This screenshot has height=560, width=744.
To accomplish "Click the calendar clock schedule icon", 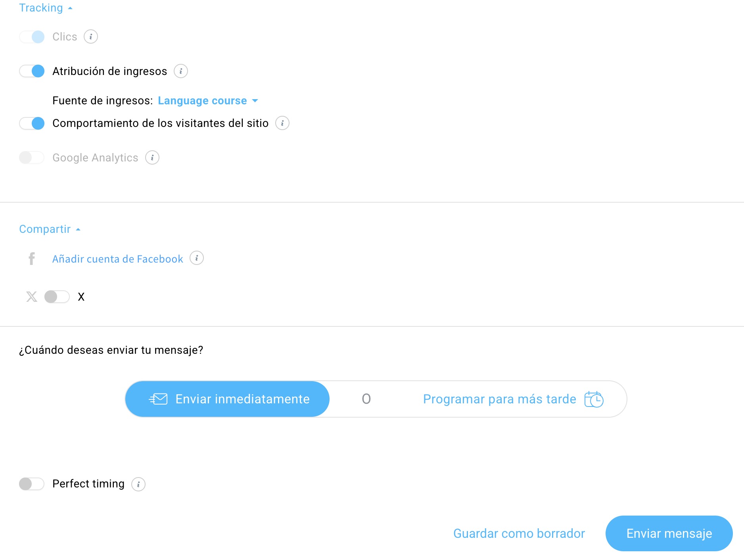I will point(594,399).
